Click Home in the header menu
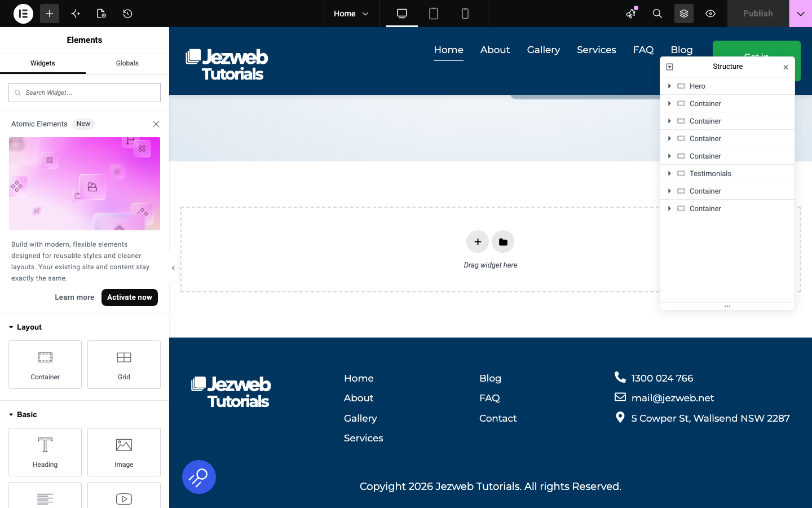Image resolution: width=812 pixels, height=508 pixels. click(448, 50)
